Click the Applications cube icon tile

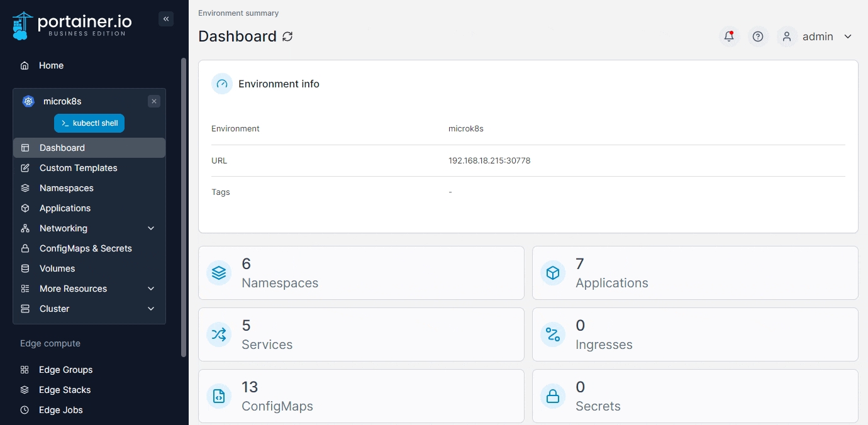pyautogui.click(x=553, y=273)
